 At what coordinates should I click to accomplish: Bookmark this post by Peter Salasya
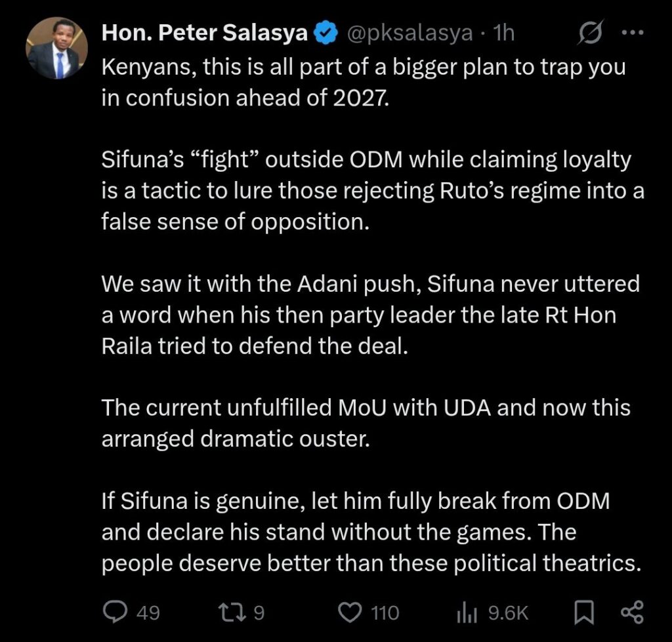583,612
